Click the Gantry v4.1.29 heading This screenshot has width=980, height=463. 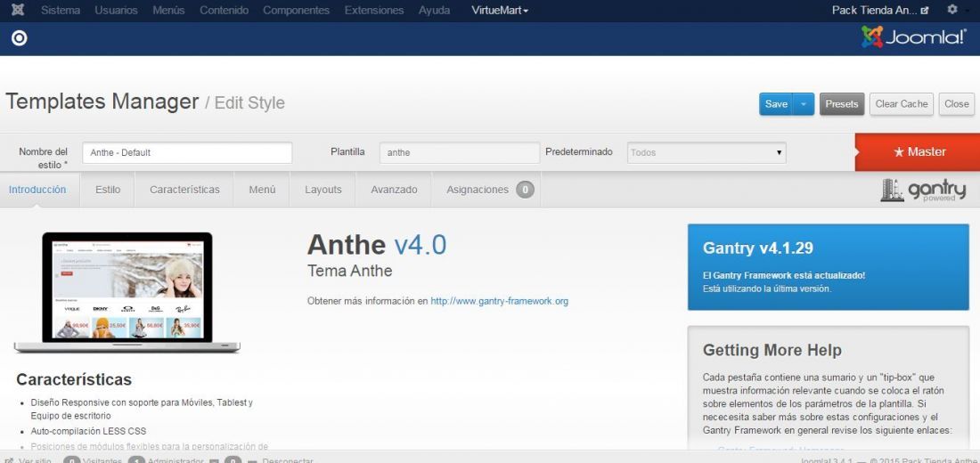(757, 248)
